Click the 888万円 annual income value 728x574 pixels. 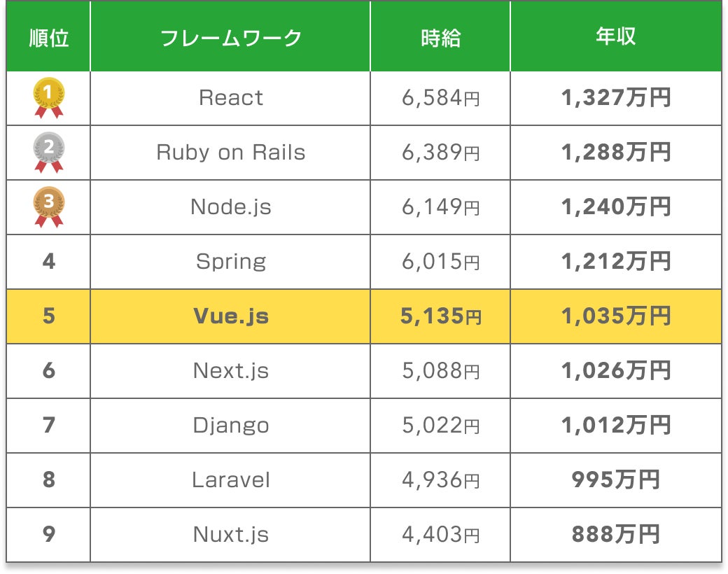click(616, 534)
